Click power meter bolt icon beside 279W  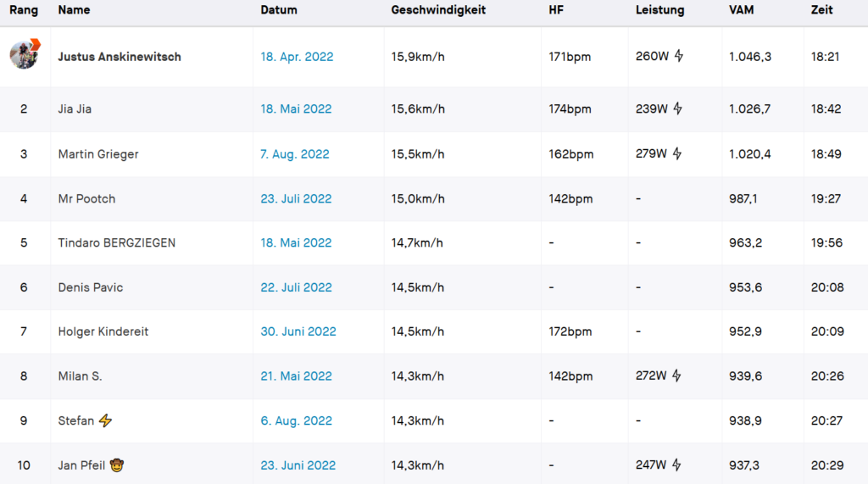[677, 153]
